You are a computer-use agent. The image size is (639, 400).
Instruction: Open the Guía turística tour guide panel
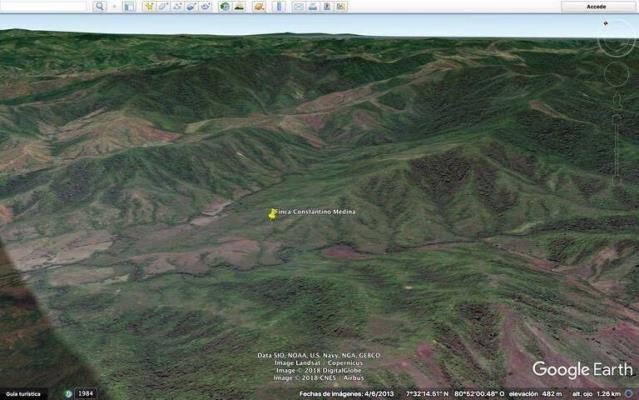point(22,394)
